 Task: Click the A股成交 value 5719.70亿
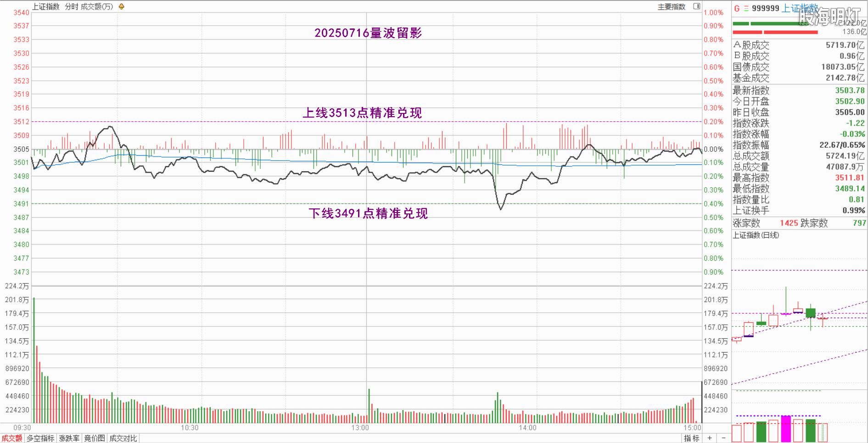click(845, 45)
